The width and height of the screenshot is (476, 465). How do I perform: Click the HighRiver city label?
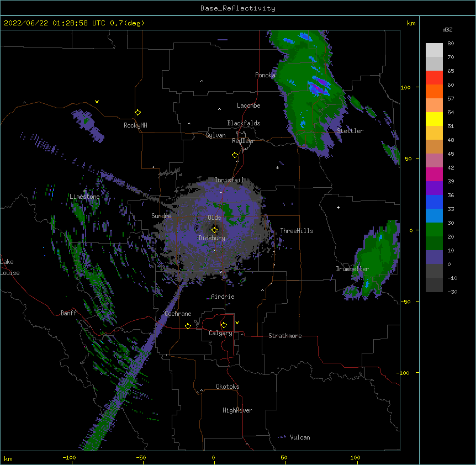pos(237,410)
